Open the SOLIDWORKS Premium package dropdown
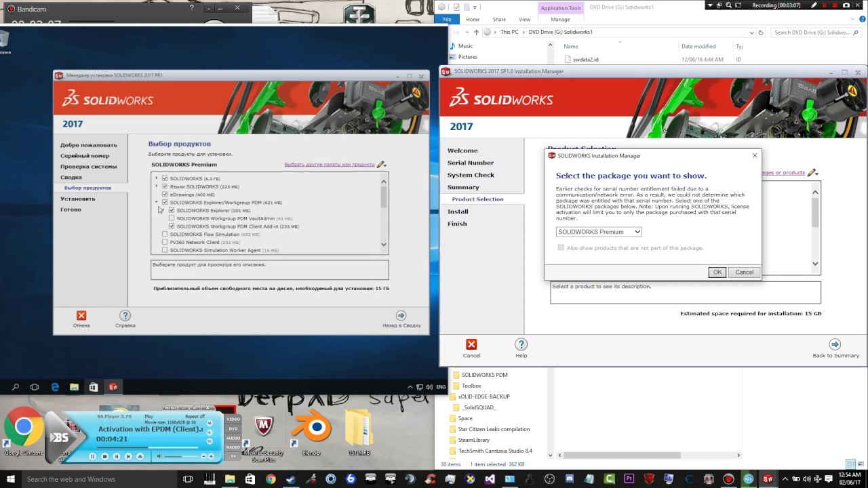This screenshot has height=488, width=868. click(599, 232)
